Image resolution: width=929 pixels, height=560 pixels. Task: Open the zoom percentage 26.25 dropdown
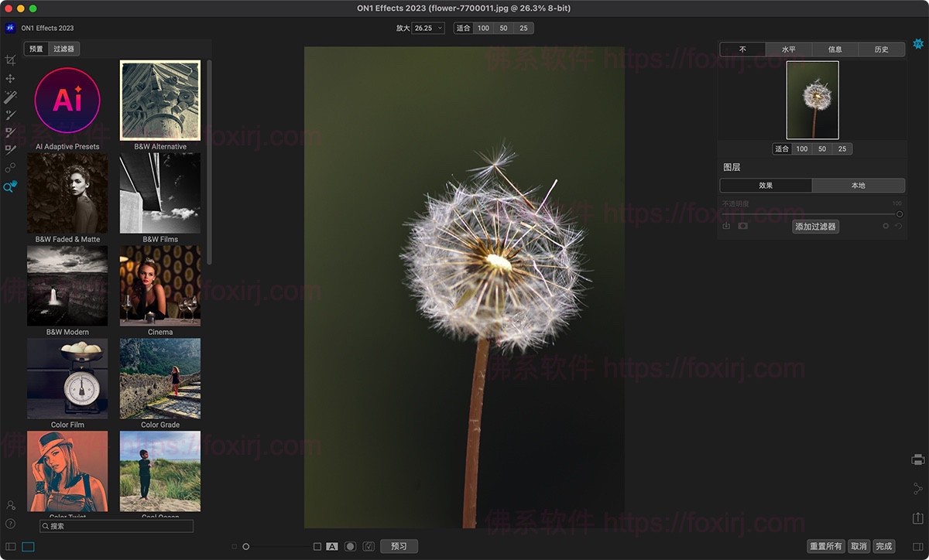click(x=428, y=28)
